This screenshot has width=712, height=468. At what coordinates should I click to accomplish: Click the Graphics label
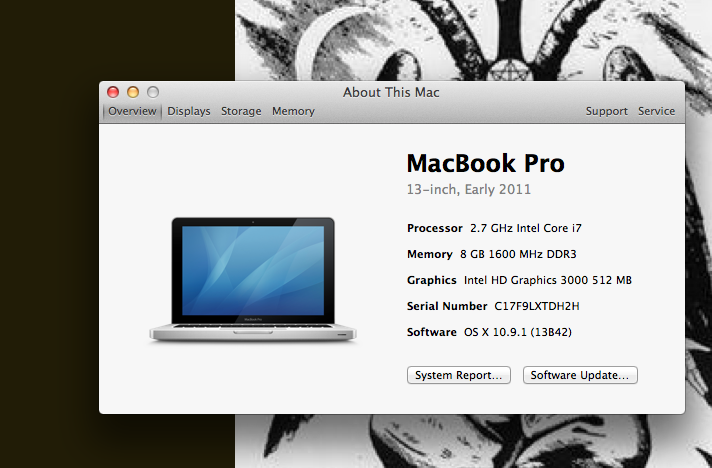(431, 280)
